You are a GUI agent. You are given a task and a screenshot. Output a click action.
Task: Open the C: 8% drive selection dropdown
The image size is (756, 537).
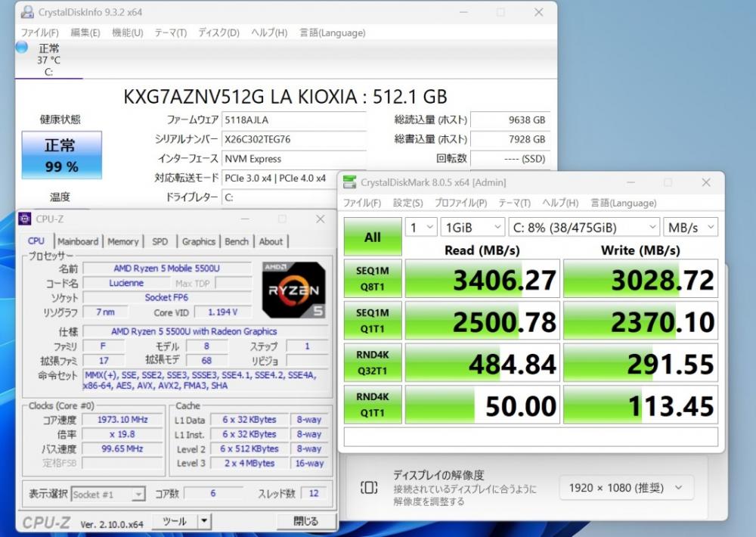click(x=584, y=227)
